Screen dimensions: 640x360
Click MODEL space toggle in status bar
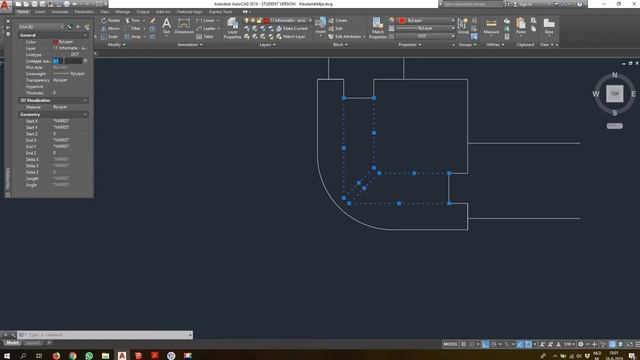pyautogui.click(x=451, y=344)
